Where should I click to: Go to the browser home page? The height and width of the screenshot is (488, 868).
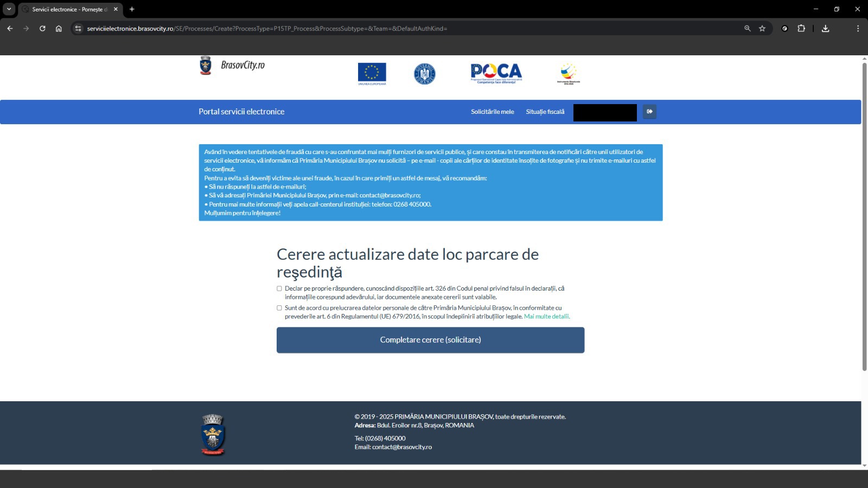point(59,29)
